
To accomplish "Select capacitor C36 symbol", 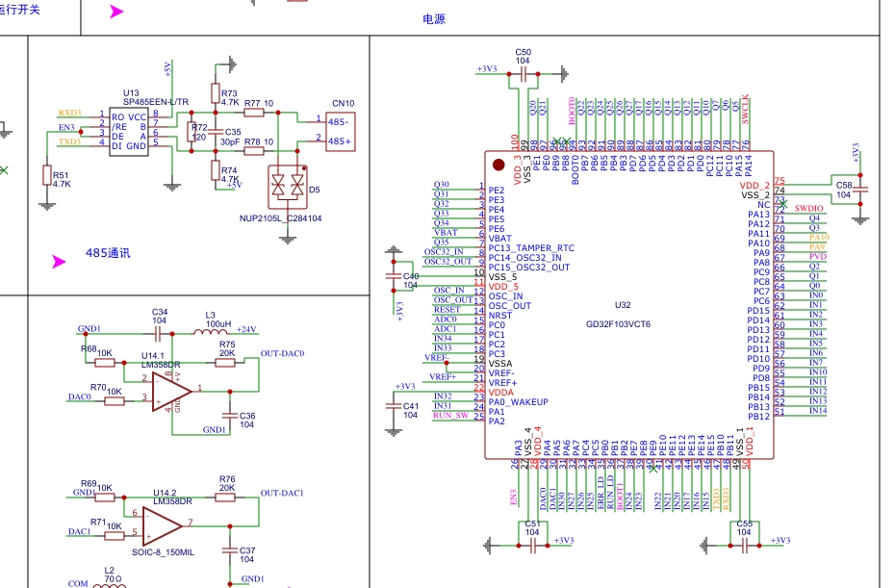I will (x=229, y=415).
